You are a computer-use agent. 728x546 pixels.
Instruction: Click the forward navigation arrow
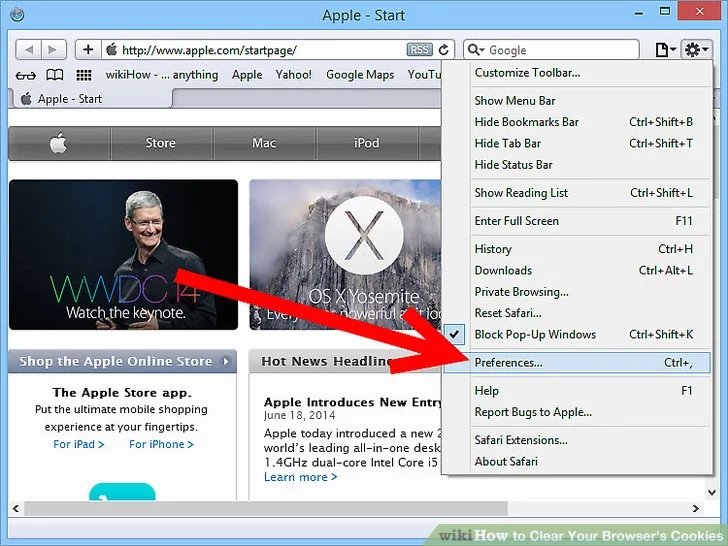[53, 50]
